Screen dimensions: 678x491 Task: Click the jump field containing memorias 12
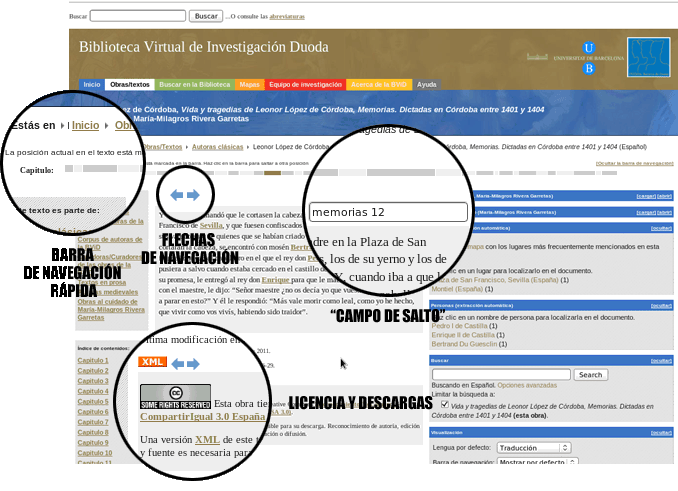[388, 212]
